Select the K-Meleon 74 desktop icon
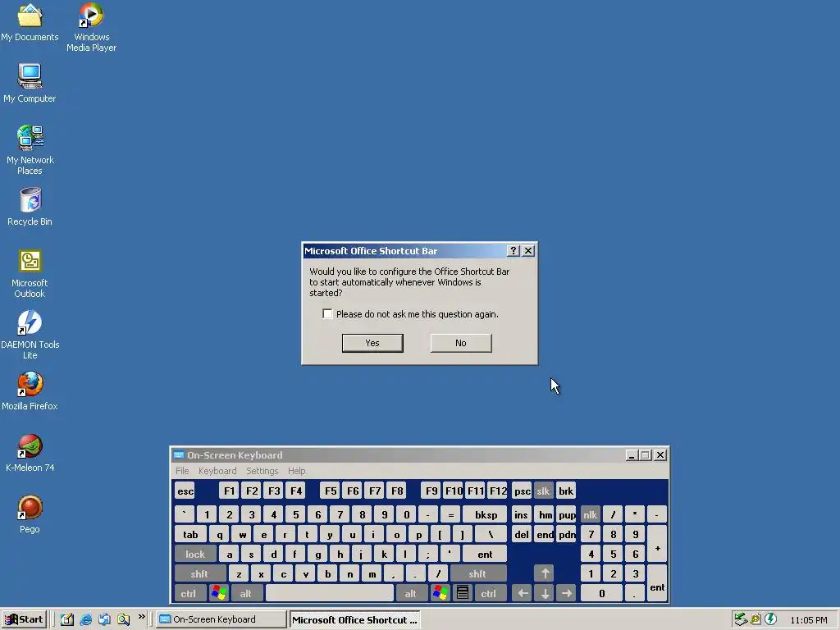The height and width of the screenshot is (630, 840). pos(30,453)
